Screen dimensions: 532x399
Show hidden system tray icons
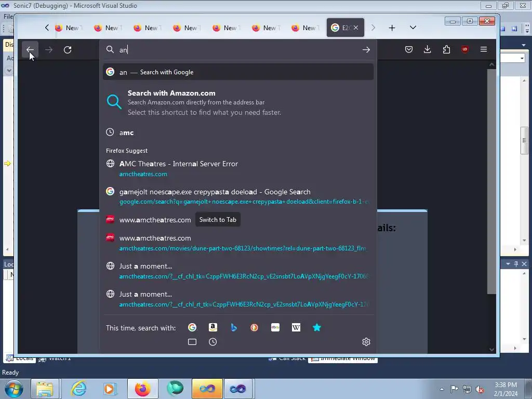click(x=442, y=389)
